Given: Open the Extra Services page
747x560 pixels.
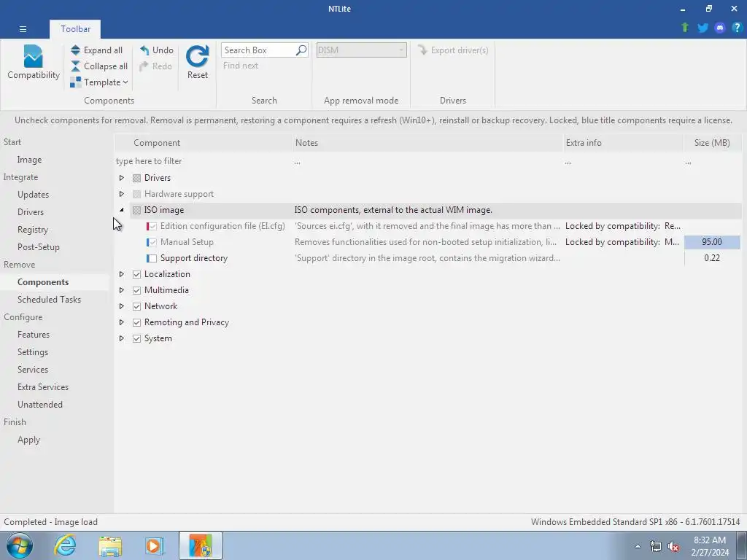Looking at the screenshot, I should click(x=43, y=387).
